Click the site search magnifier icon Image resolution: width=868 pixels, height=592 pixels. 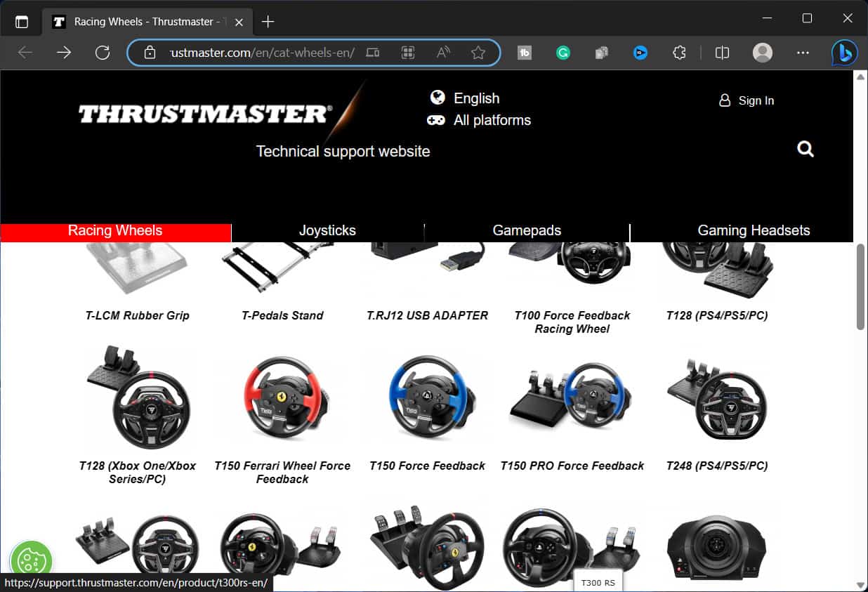[805, 149]
